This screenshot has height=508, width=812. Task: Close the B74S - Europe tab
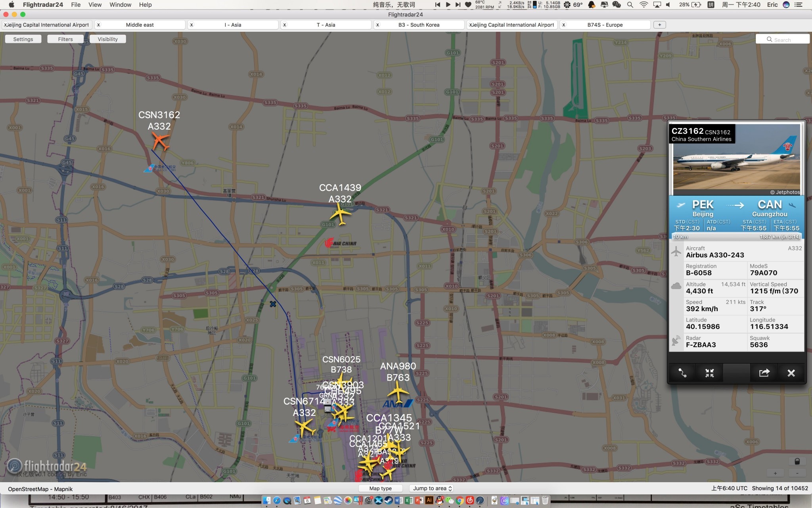(564, 25)
